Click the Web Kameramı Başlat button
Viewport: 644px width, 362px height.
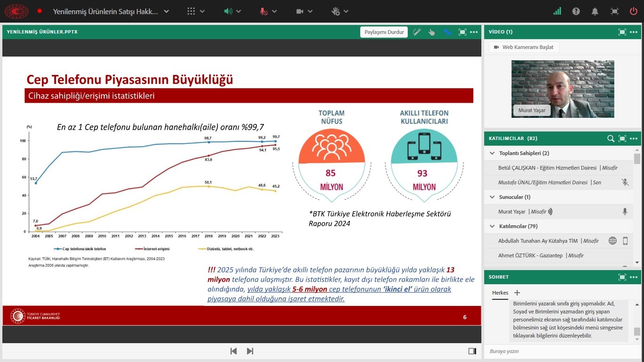pos(524,47)
